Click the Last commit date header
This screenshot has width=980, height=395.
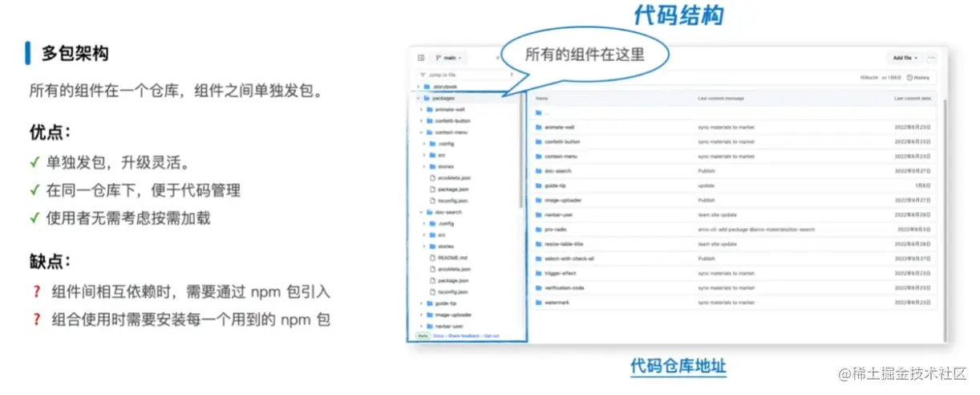tap(913, 97)
